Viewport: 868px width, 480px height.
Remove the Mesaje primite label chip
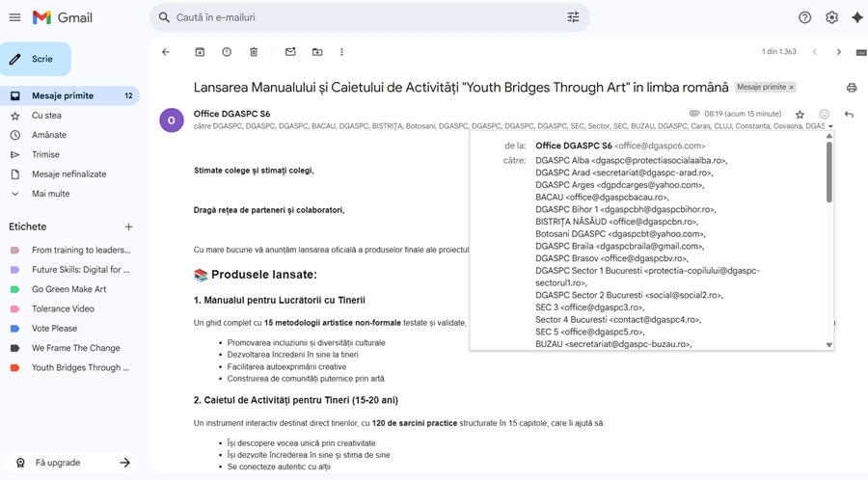792,88
